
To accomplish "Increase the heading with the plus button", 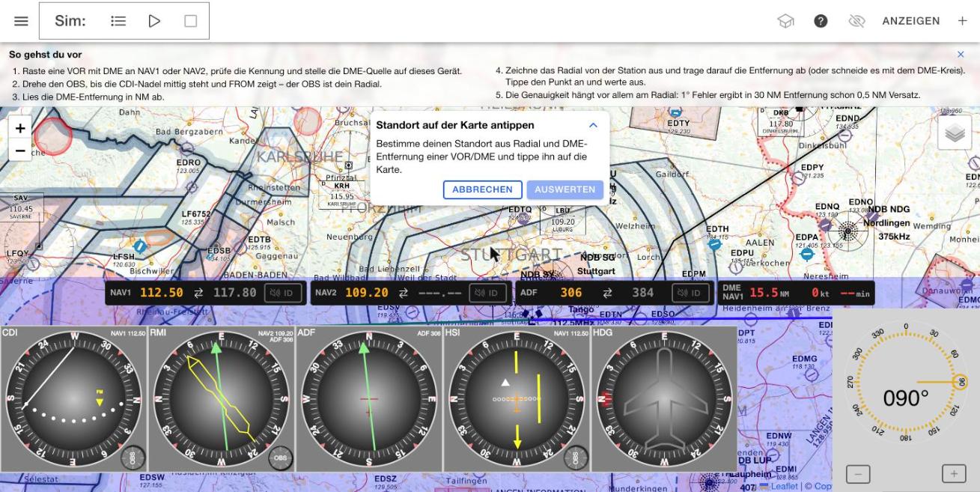I will tap(954, 474).
